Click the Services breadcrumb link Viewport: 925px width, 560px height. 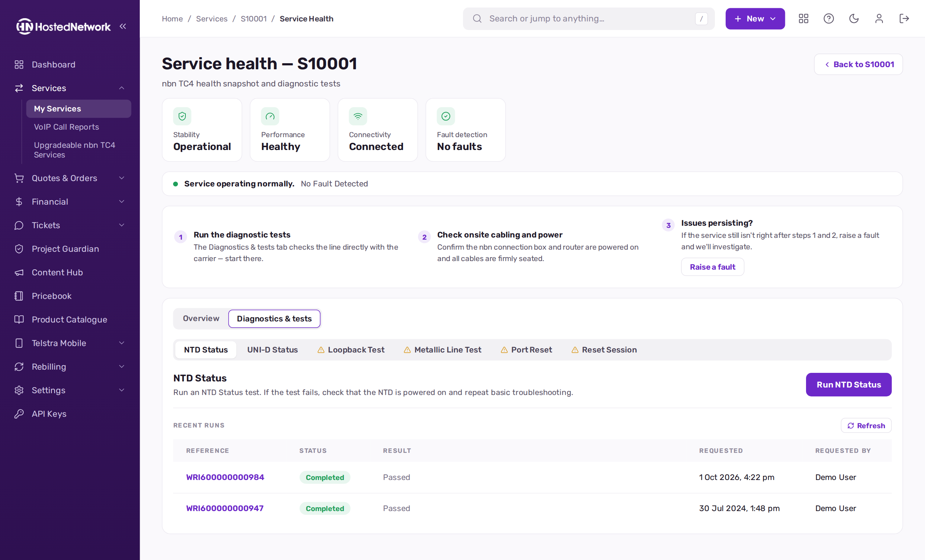tap(212, 19)
